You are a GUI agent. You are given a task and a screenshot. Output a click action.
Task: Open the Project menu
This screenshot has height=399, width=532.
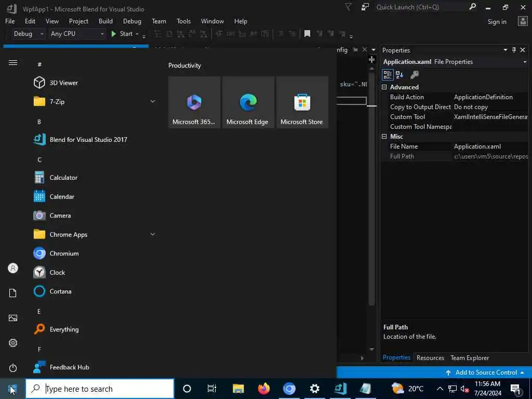[x=78, y=21]
